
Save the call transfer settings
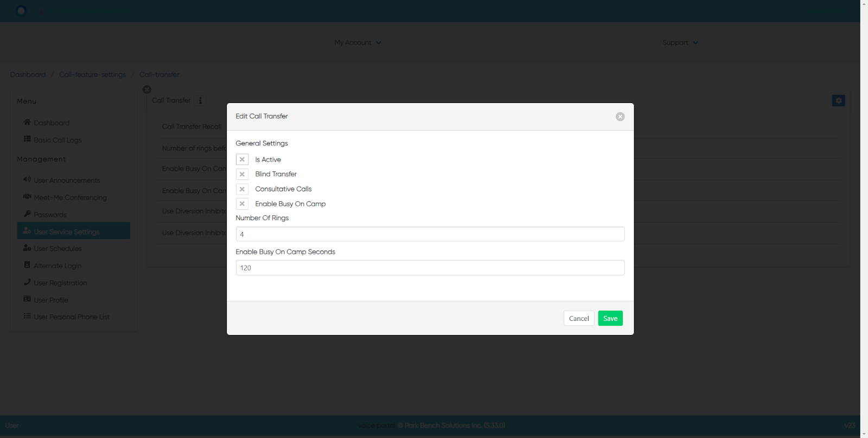(x=610, y=318)
